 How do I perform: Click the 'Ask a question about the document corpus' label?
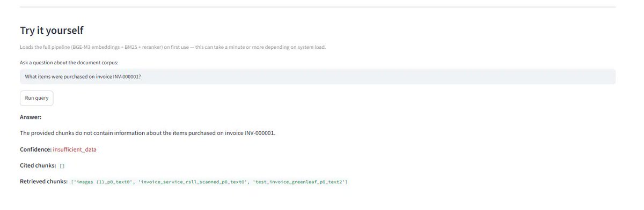pos(69,63)
